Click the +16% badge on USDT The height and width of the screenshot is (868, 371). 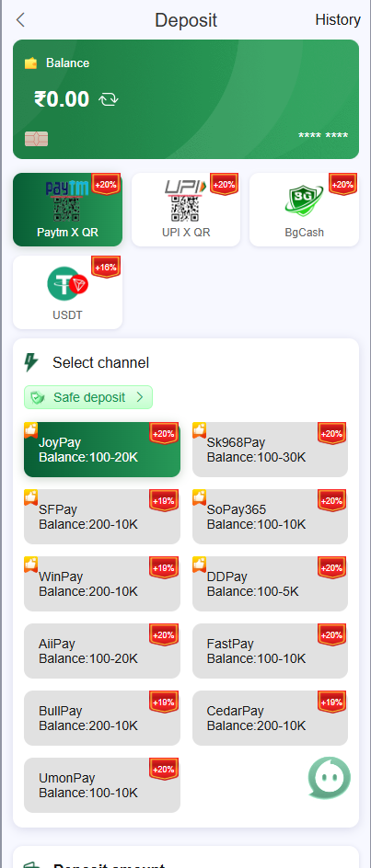pyautogui.click(x=106, y=268)
